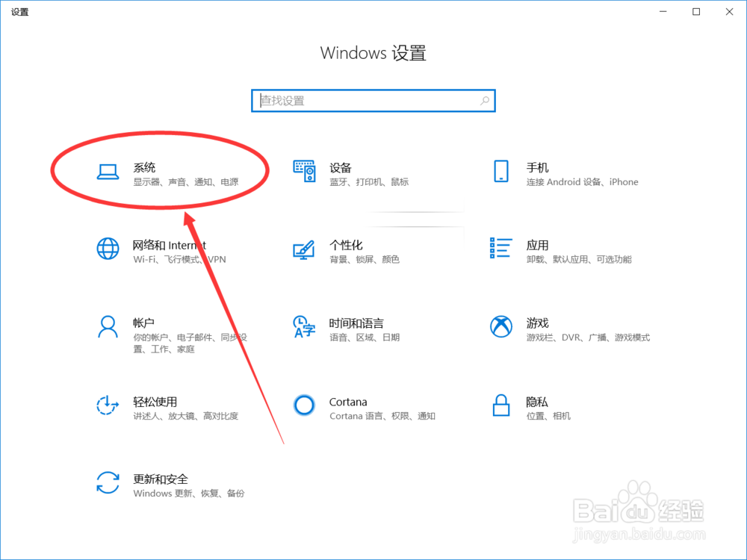Click description 显示器、声音、通知、电源
This screenshot has height=560, width=747.
click(x=186, y=182)
